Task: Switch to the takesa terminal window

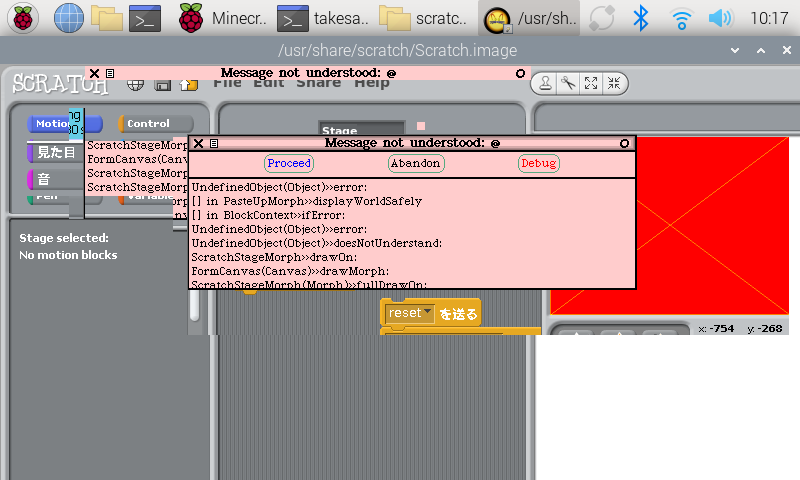Action: coord(323,18)
